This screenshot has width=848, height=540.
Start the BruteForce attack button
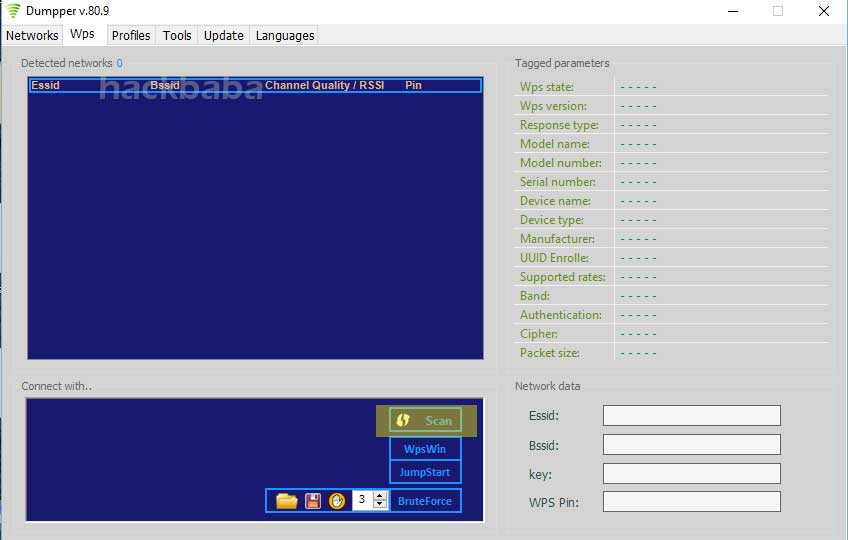(425, 501)
